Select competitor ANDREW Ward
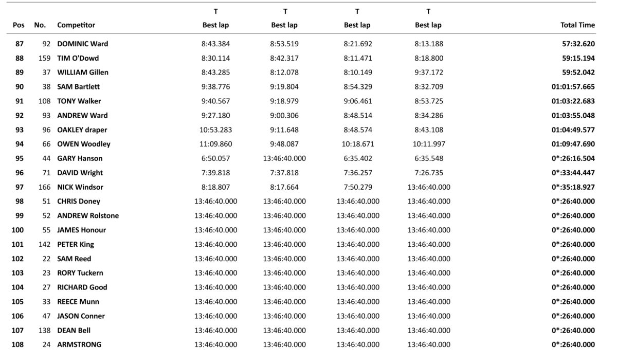The width and height of the screenshot is (617, 364). [x=82, y=116]
